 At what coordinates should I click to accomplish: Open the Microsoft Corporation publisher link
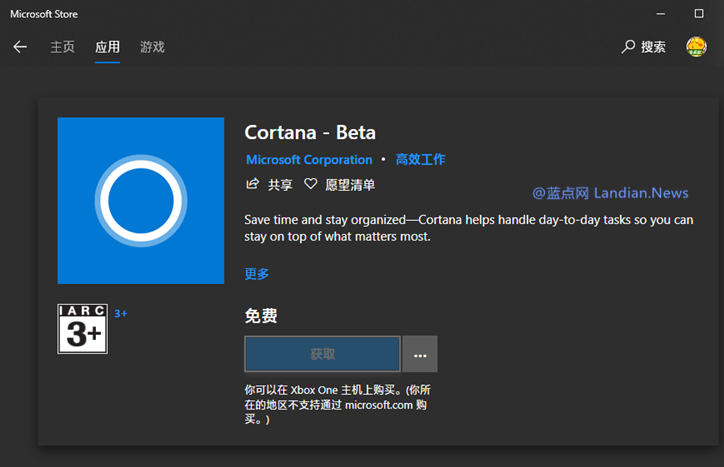coord(309,160)
